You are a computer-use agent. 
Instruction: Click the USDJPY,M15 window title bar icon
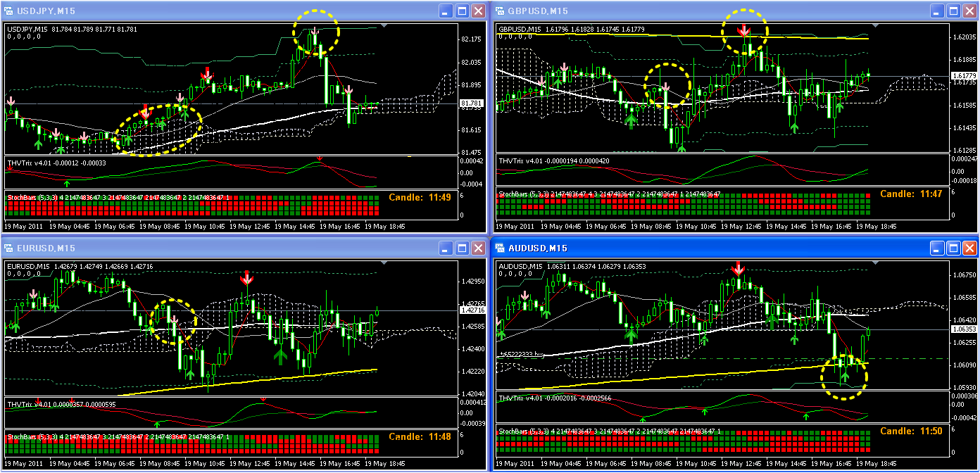[x=9, y=11]
